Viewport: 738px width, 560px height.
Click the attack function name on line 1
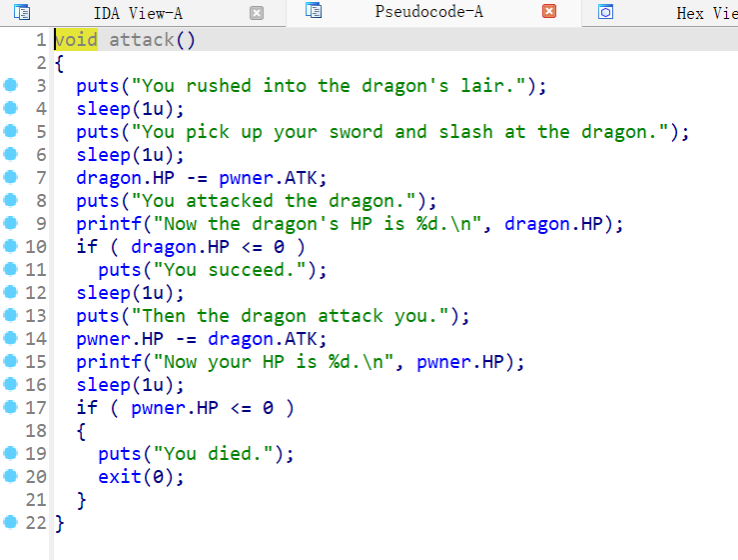tap(141, 40)
